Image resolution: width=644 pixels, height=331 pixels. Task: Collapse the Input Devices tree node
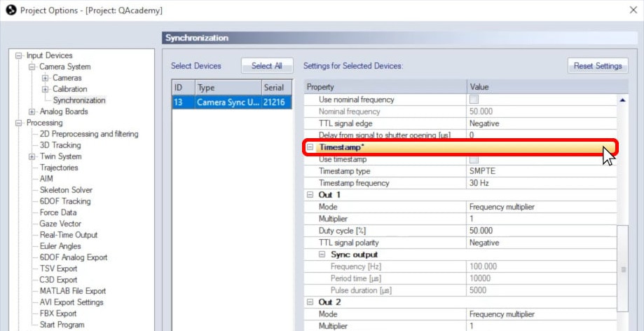click(x=19, y=55)
